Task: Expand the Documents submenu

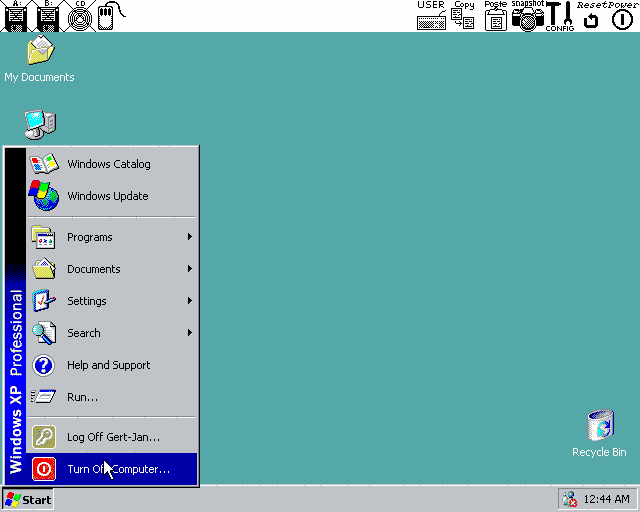Action: click(112, 269)
